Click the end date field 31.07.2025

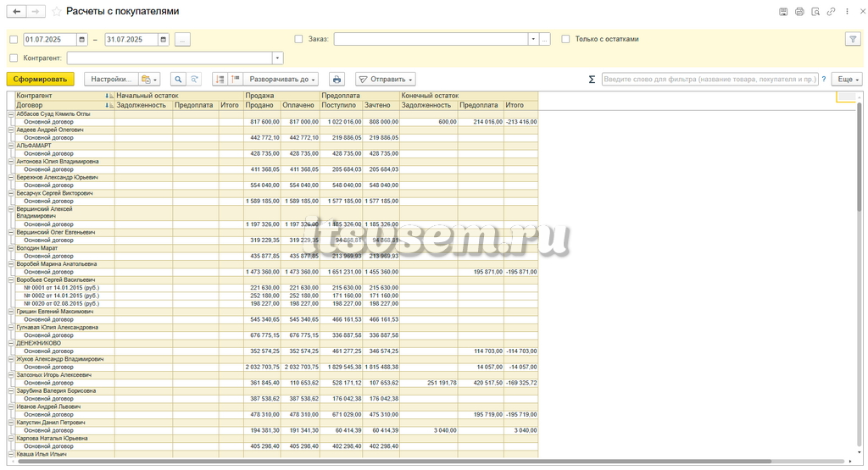pyautogui.click(x=131, y=40)
